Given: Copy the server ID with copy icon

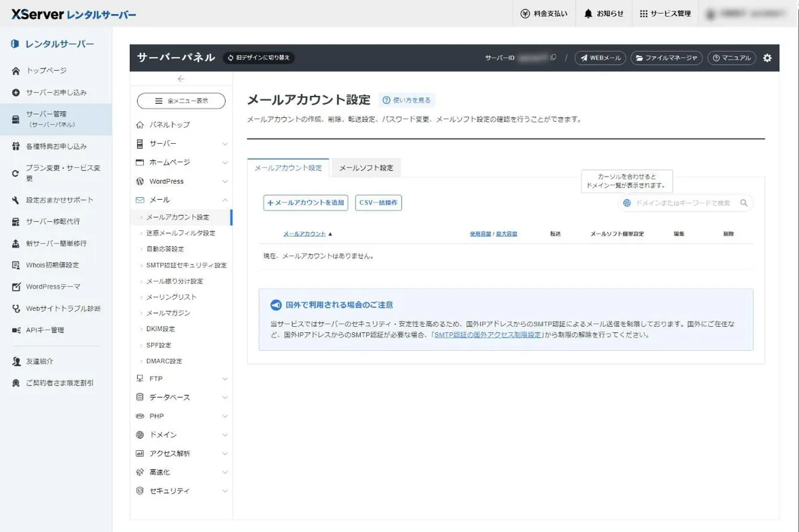Looking at the screenshot, I should tap(553, 58).
